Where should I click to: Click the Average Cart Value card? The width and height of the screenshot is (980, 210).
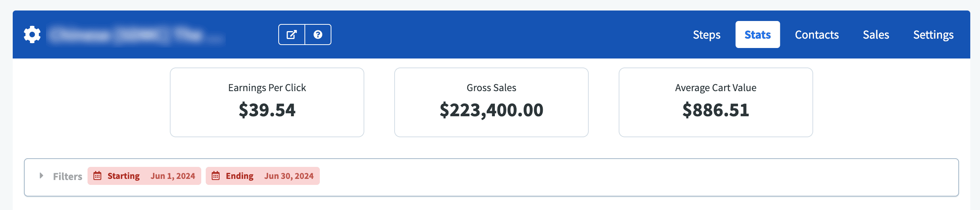(715, 102)
